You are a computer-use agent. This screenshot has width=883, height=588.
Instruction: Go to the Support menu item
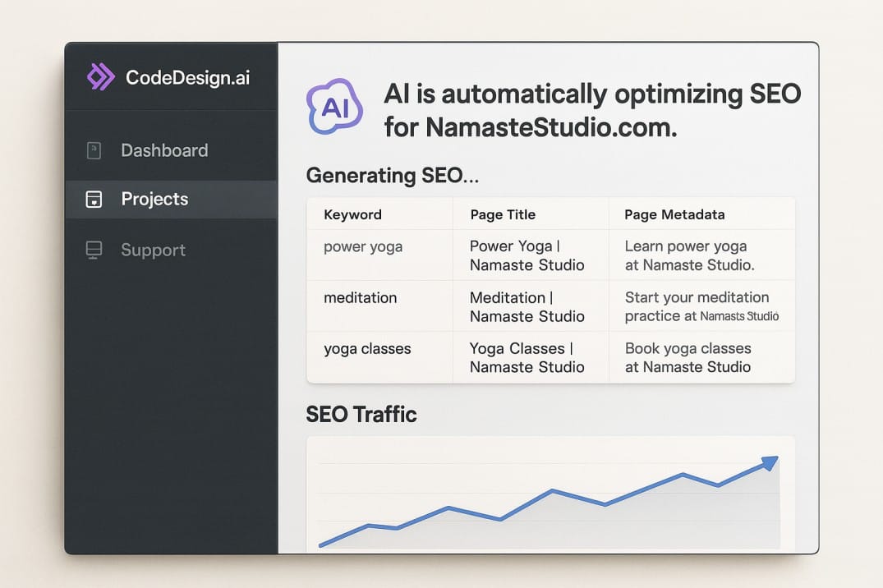pos(171,250)
